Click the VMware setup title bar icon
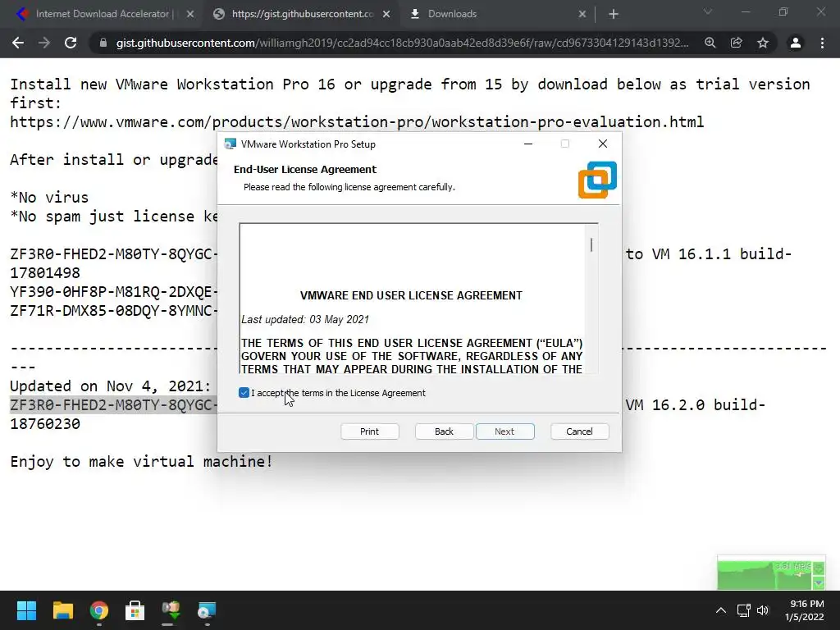This screenshot has height=630, width=840. coord(231,144)
